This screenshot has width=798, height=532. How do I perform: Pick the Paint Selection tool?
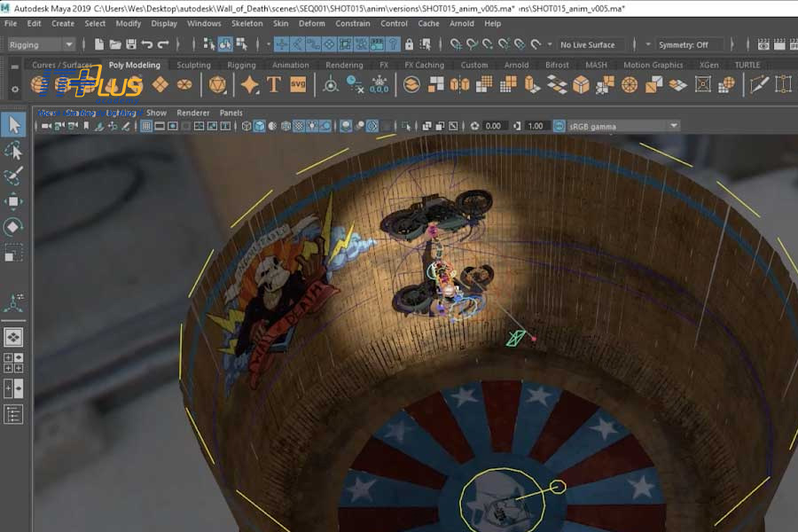click(13, 176)
